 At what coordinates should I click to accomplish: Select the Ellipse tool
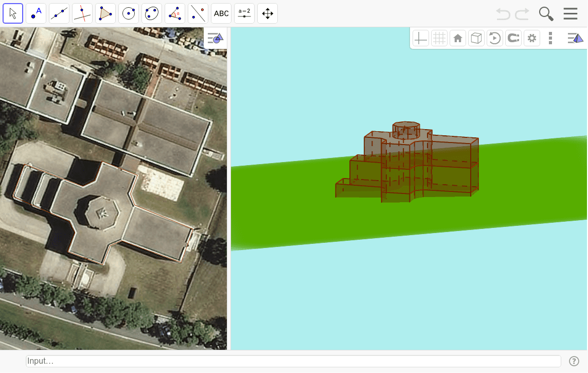tap(152, 13)
